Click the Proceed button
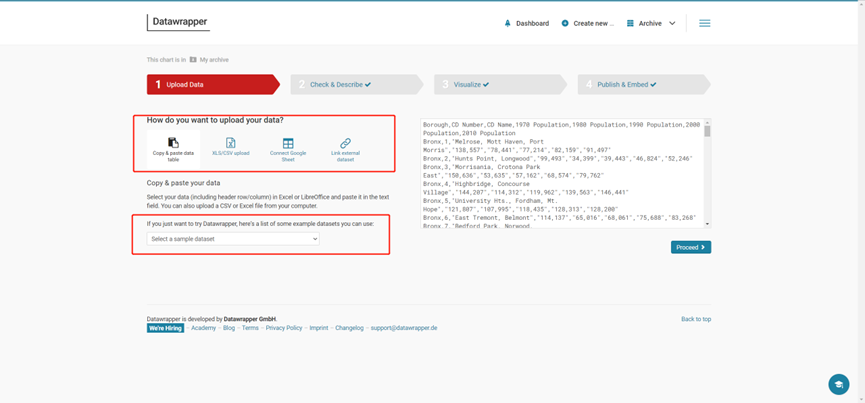Screen dimensions: 865x403 point(691,248)
